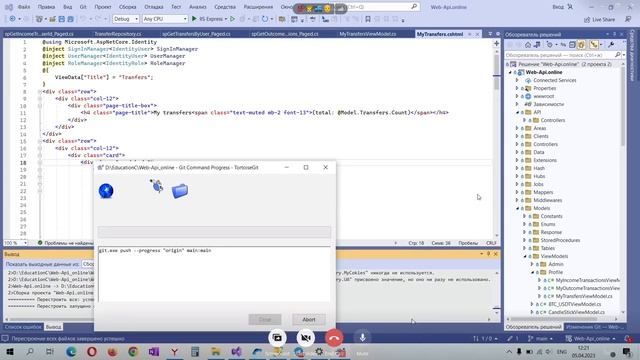Click the red hang-up call button

(x=334, y=338)
